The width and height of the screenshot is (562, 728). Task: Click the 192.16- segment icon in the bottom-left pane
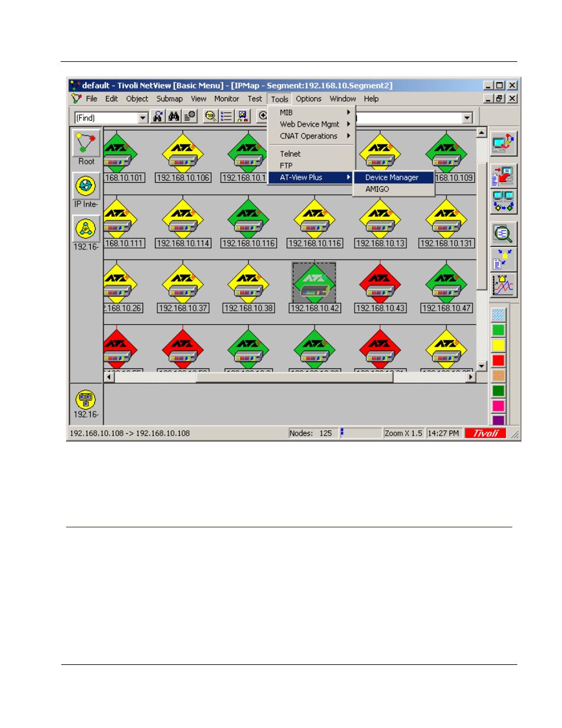[86, 400]
